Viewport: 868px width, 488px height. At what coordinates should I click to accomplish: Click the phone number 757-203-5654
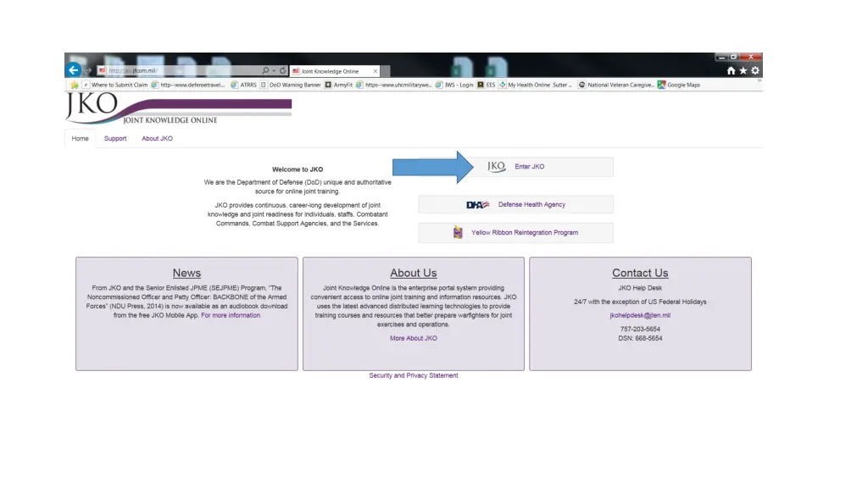tap(640, 330)
